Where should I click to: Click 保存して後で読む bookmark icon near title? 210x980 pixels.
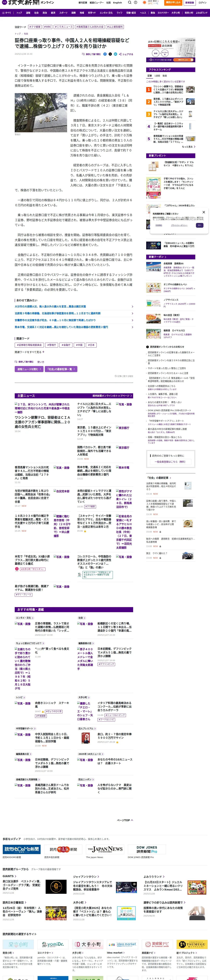click(x=91, y=54)
